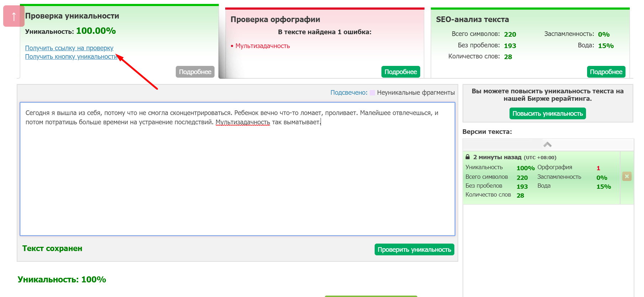This screenshot has width=644, height=297.
Task: Open the link Получить ссылку на проверку
Action: [69, 48]
